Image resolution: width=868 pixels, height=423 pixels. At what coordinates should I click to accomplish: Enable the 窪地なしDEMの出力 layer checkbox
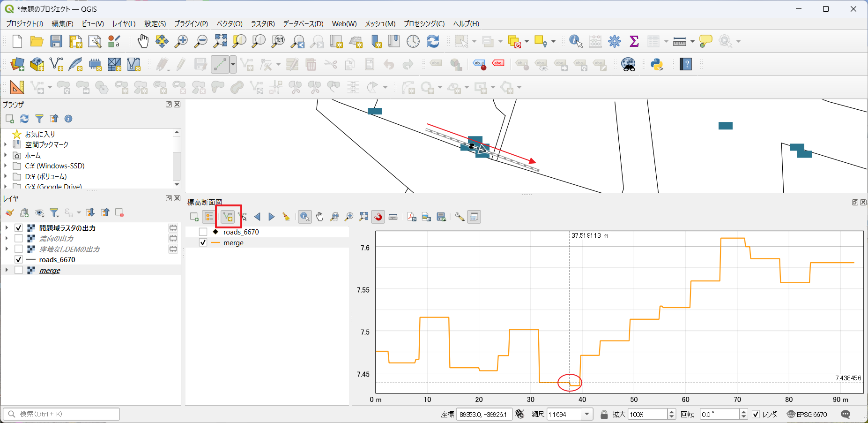[19, 249]
